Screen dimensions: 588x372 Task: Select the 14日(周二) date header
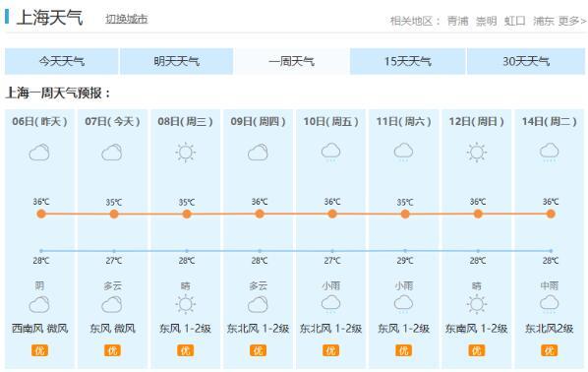click(x=549, y=121)
